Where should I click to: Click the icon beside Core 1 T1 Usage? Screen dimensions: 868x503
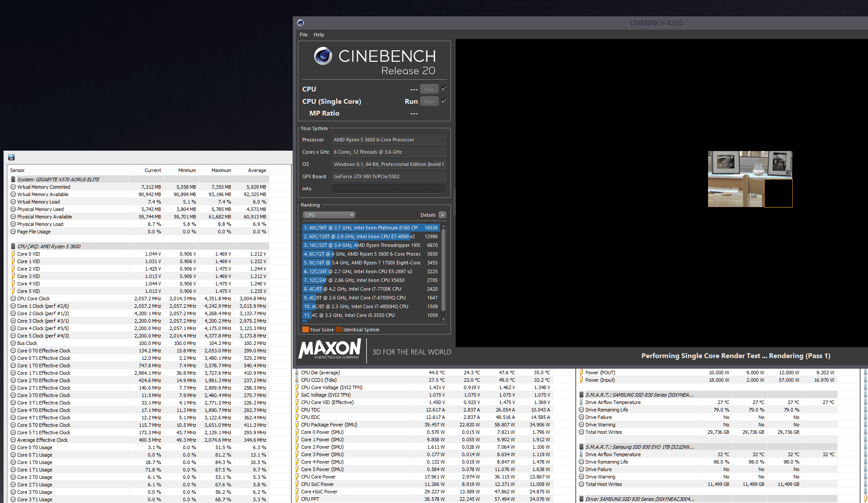(x=13, y=470)
